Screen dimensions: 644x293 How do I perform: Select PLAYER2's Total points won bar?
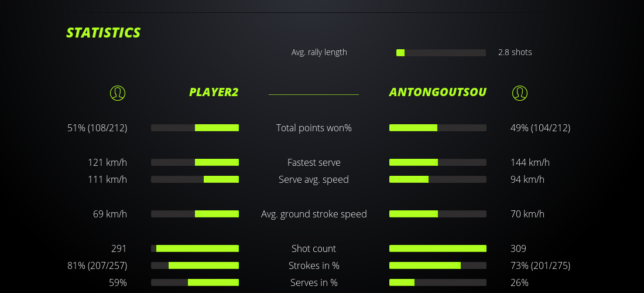195,128
